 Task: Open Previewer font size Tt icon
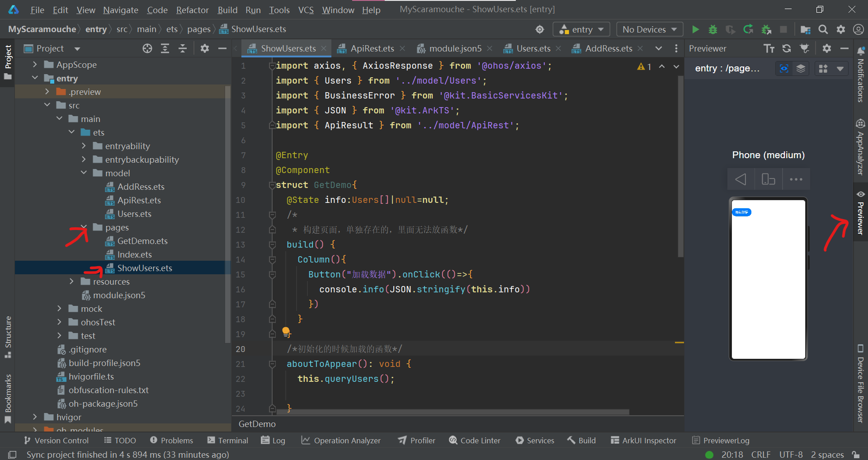tap(769, 48)
